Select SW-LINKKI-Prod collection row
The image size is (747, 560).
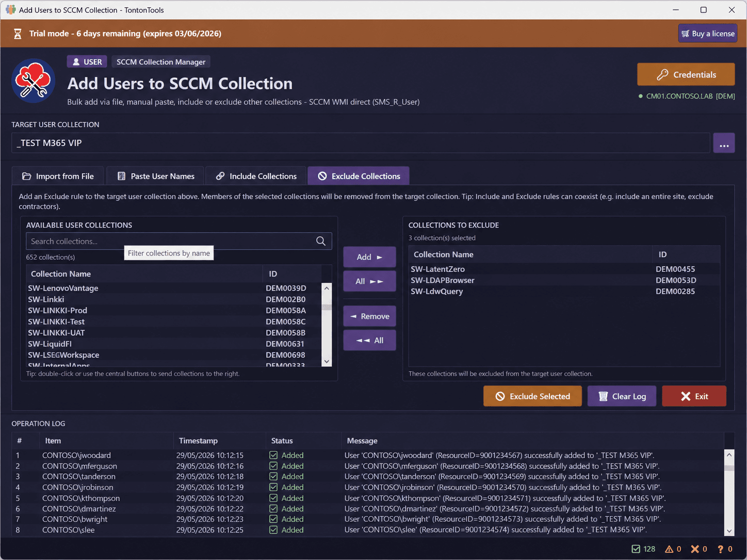coord(174,310)
